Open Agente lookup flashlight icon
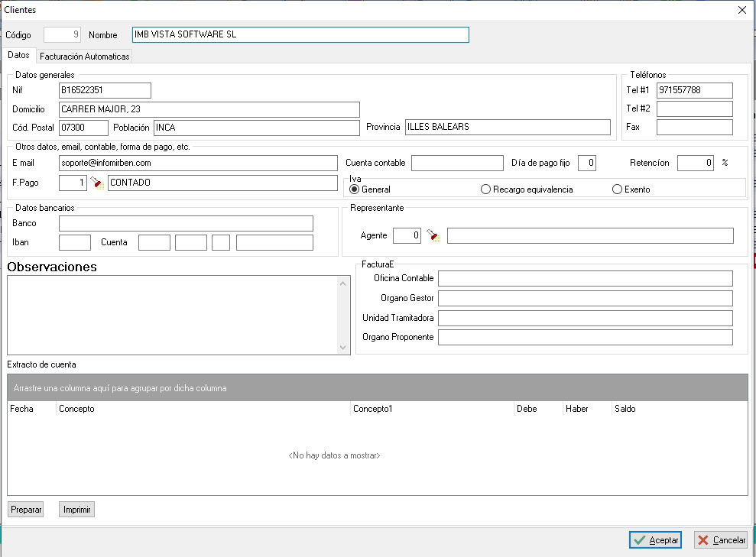The width and height of the screenshot is (756, 557). [433, 235]
